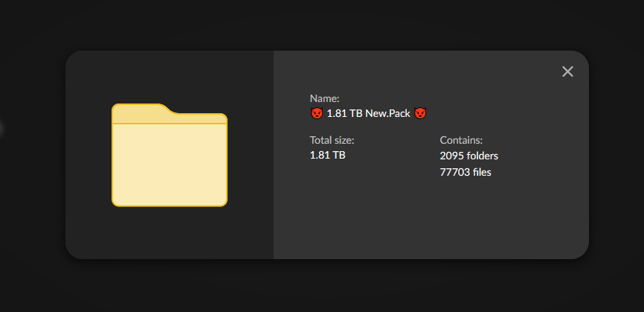Click the large yellow folder icon

170,155
